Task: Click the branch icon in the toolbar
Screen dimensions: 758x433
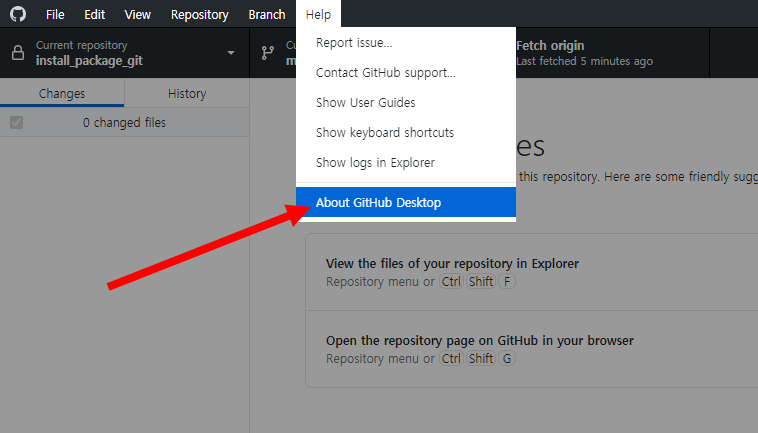Action: click(267, 53)
